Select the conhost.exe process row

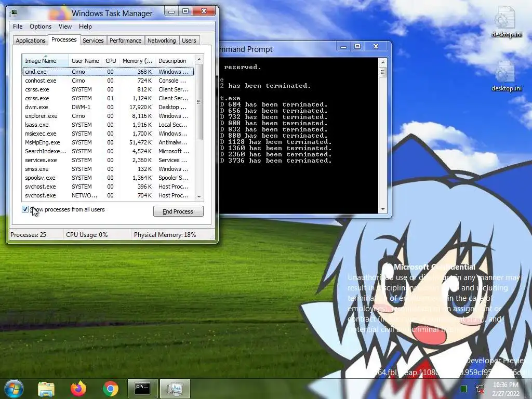point(108,81)
